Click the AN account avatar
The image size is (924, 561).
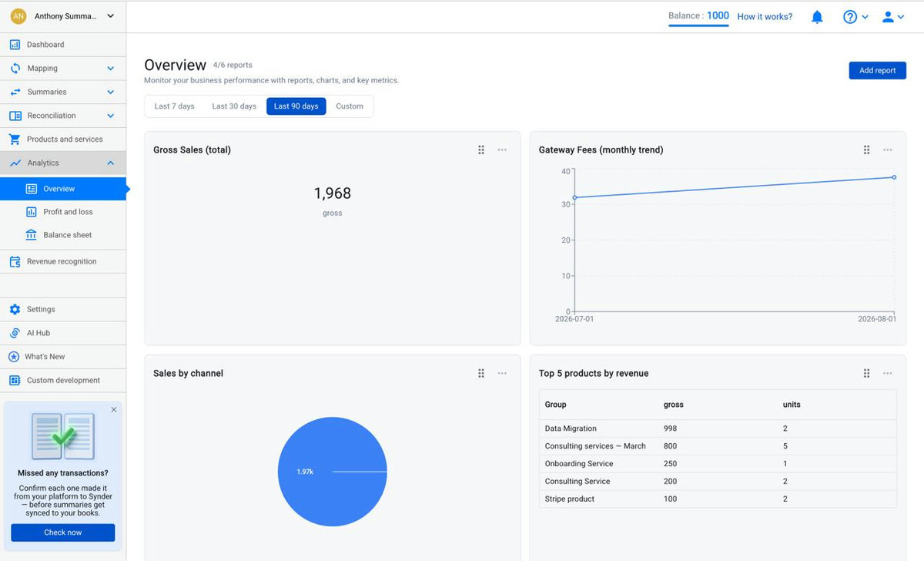coord(18,16)
